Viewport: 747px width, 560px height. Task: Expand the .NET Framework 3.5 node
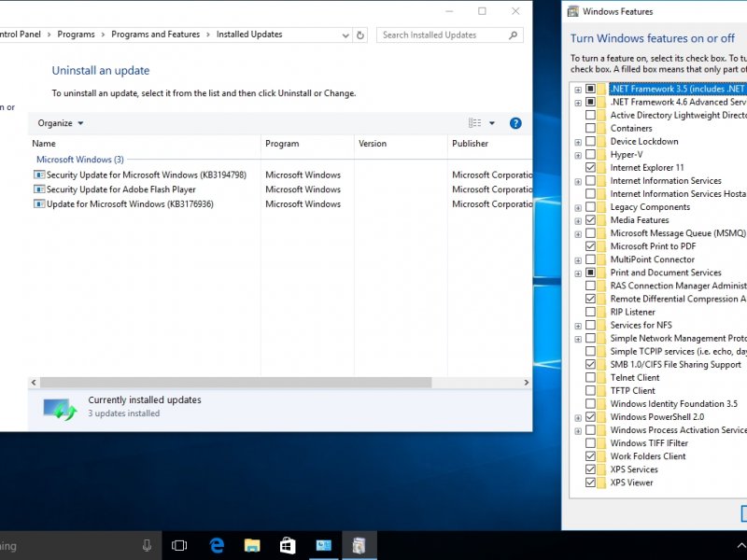pos(578,90)
